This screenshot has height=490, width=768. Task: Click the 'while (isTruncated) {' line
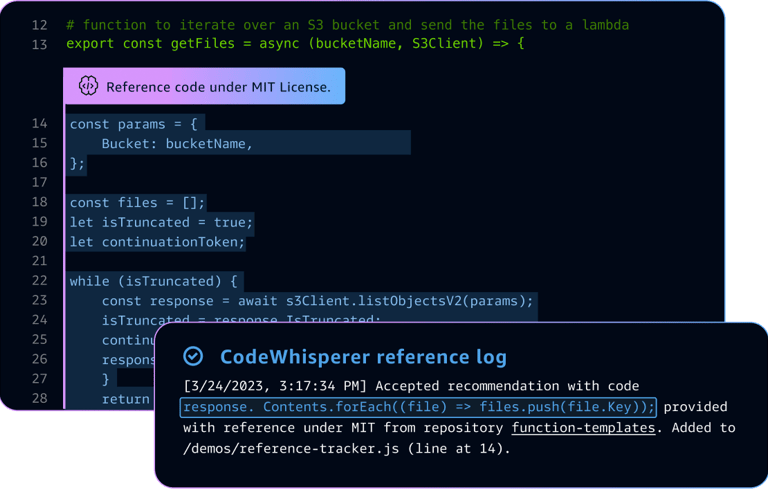pos(153,281)
